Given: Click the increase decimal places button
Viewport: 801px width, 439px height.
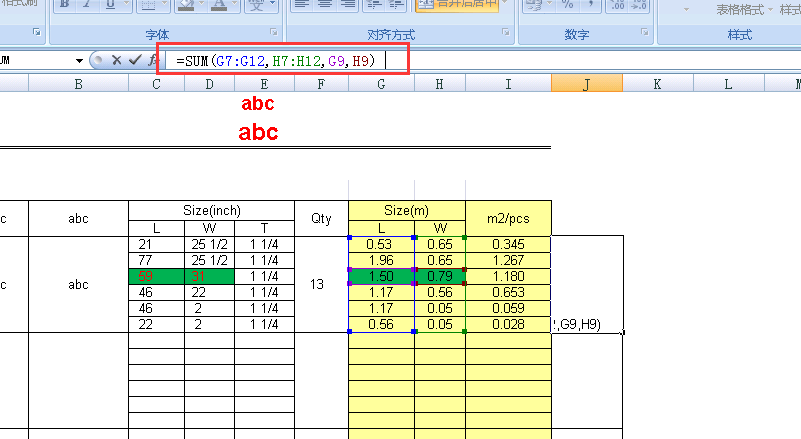Looking at the screenshot, I should coord(617,5).
